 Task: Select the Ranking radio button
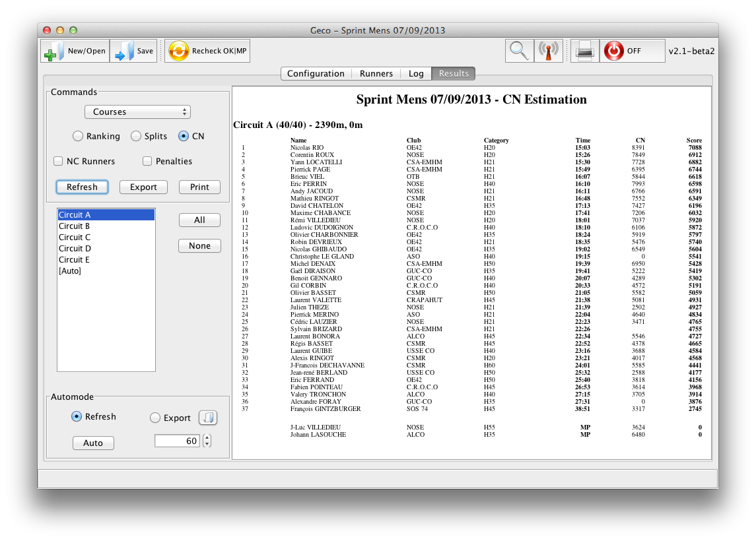[x=78, y=137]
